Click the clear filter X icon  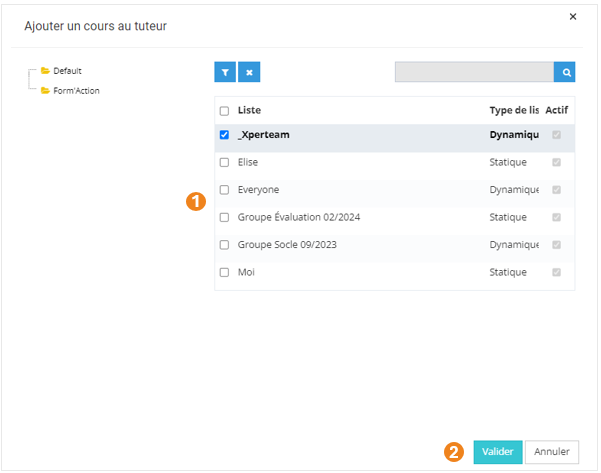(x=250, y=72)
